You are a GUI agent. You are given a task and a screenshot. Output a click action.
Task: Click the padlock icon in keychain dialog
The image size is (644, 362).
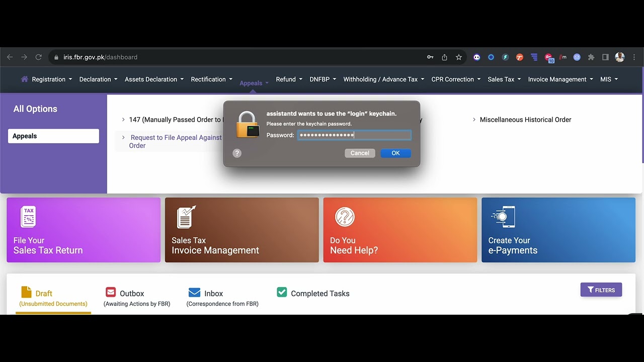point(247,125)
